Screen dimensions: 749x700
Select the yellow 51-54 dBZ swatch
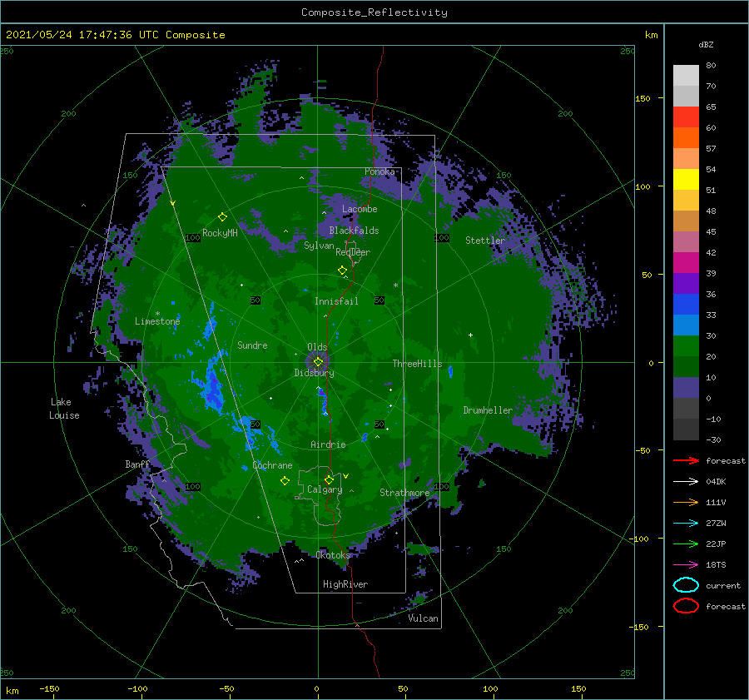686,180
